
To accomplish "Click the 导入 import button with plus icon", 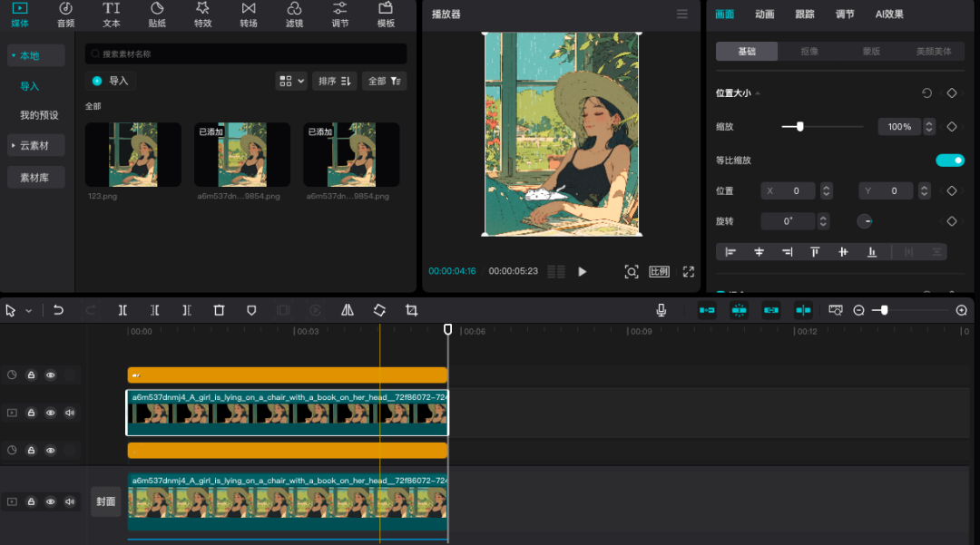I will pos(111,81).
